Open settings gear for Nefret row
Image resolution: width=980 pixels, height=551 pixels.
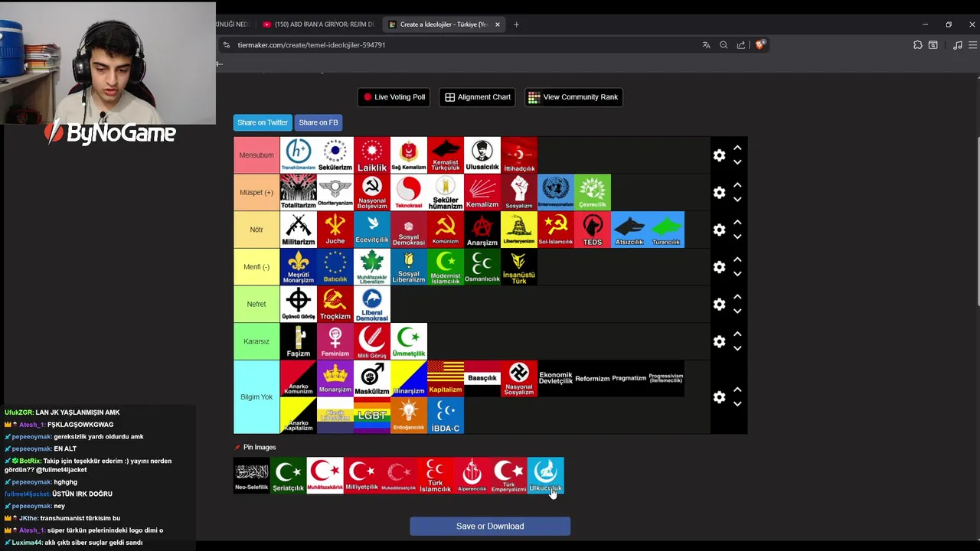pos(719,304)
